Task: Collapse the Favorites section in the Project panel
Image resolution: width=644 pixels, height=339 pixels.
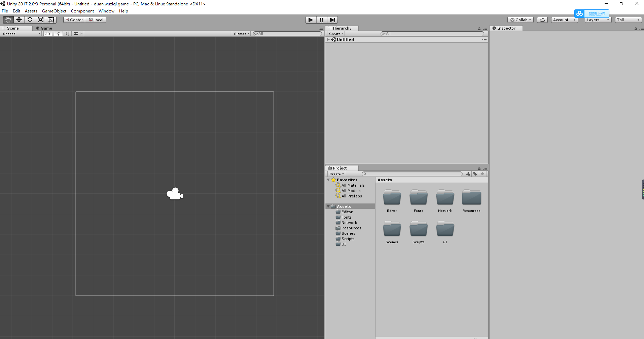Action: coord(329,180)
